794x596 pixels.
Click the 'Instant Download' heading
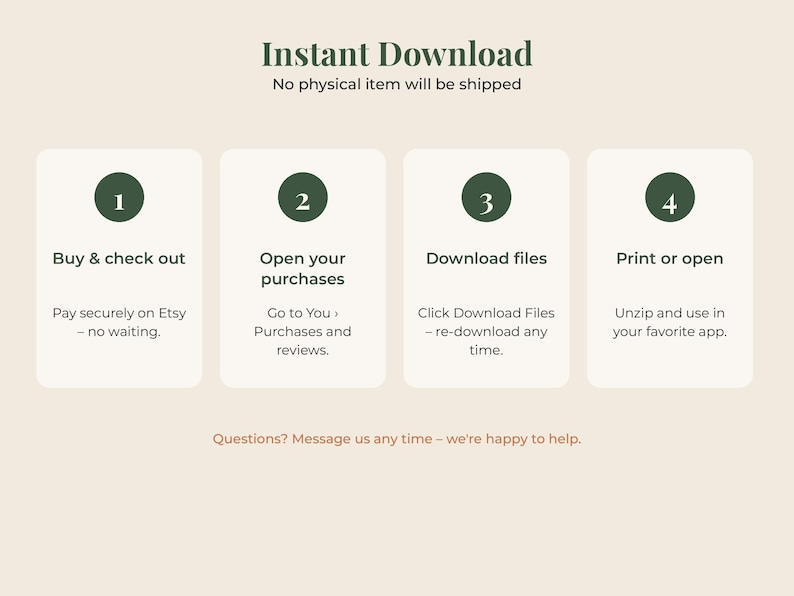397,54
